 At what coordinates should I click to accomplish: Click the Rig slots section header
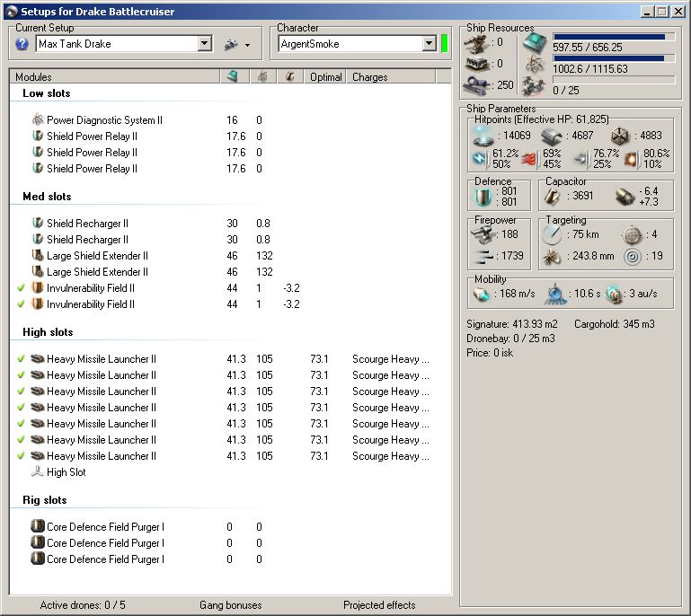(45, 500)
